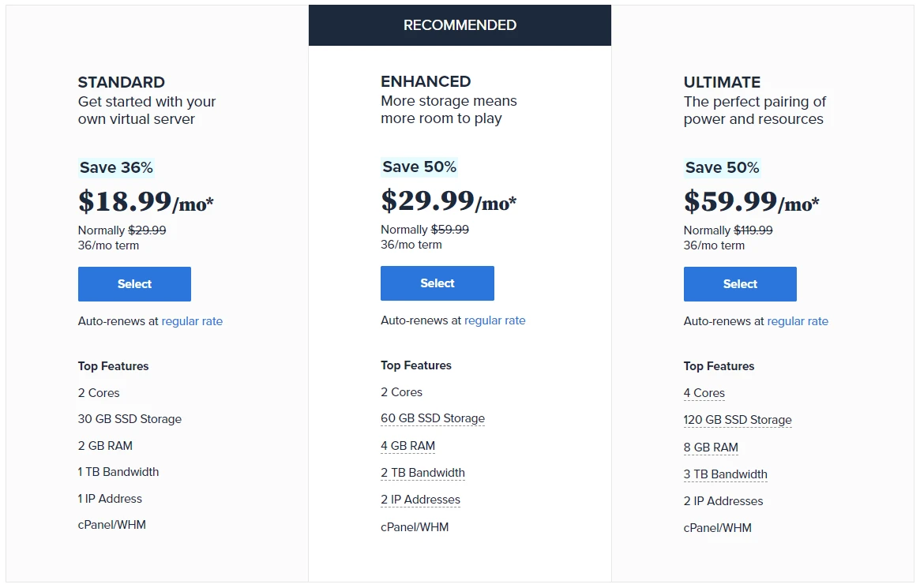Image resolution: width=920 pixels, height=588 pixels.
Task: Select the Ultimate plan
Action: [740, 283]
